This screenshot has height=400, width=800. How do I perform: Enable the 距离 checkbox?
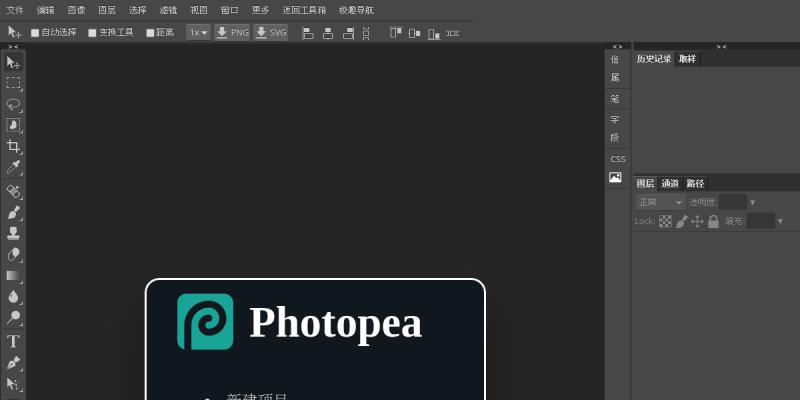pos(150,33)
